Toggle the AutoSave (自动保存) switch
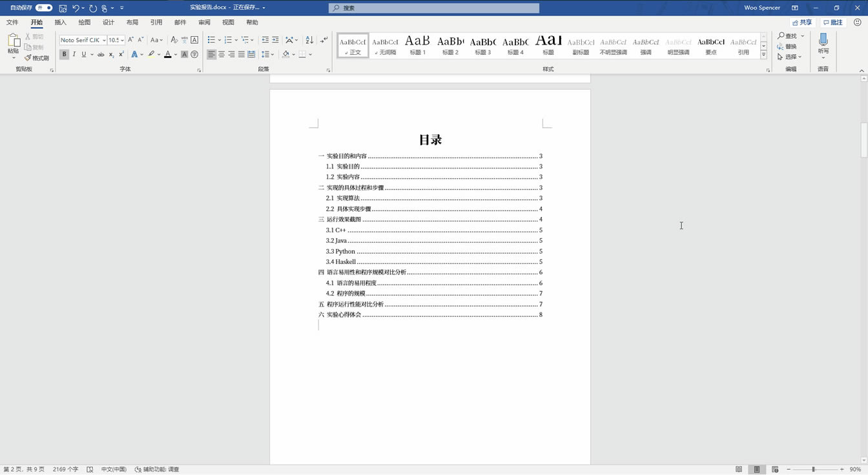Screen dimensions: 868x475 [43, 8]
